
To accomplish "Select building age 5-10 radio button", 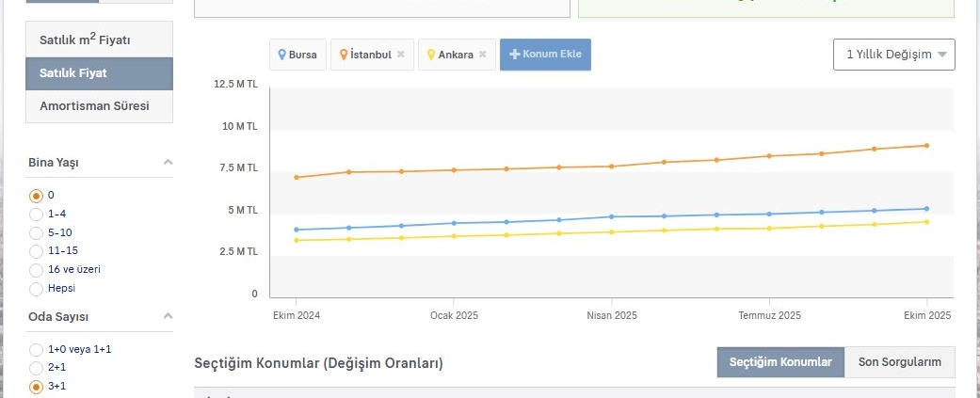I will click(x=37, y=232).
